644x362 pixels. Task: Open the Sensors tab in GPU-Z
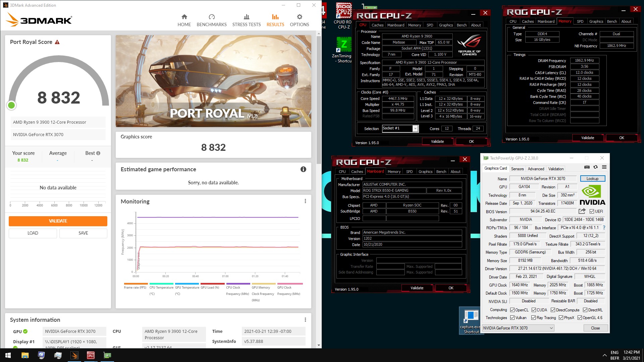517,169
